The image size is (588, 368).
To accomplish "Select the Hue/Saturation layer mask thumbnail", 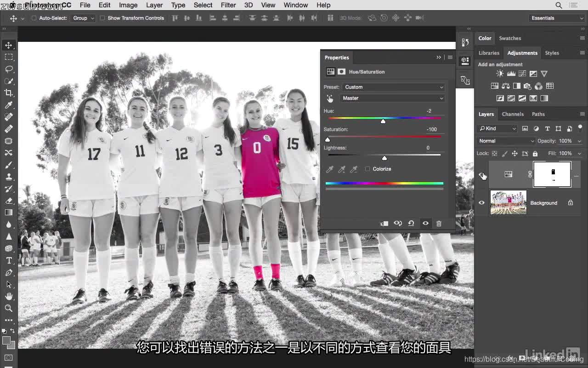I will [552, 174].
